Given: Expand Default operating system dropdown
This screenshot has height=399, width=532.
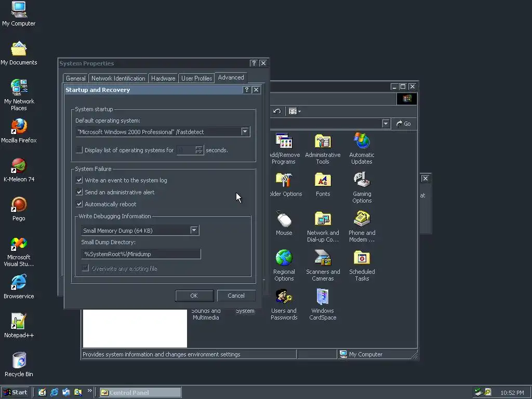Looking at the screenshot, I should tap(245, 131).
